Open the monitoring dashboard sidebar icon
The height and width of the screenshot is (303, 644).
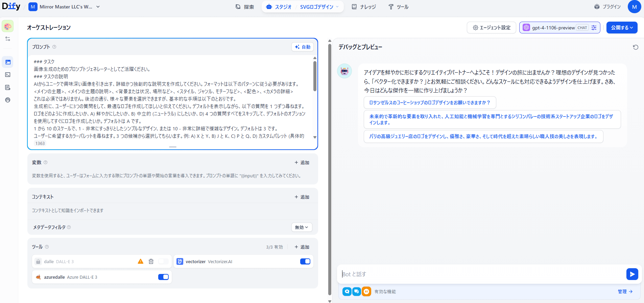click(x=8, y=100)
